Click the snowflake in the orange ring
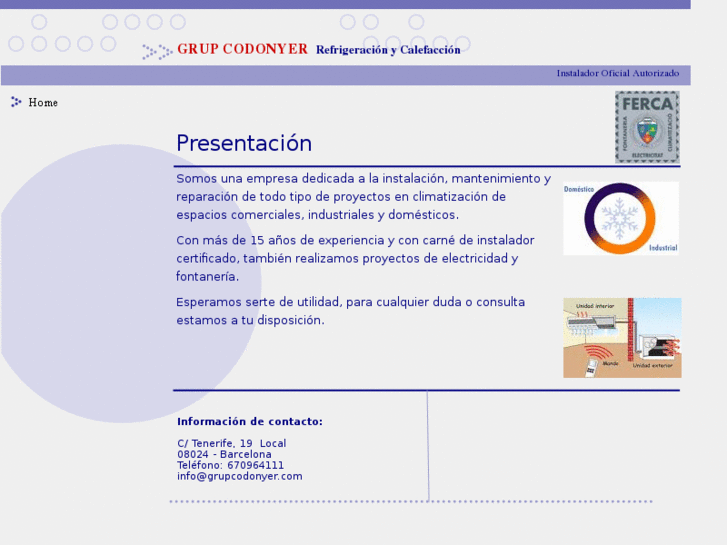Viewport: 727px width, 545px height. click(619, 218)
